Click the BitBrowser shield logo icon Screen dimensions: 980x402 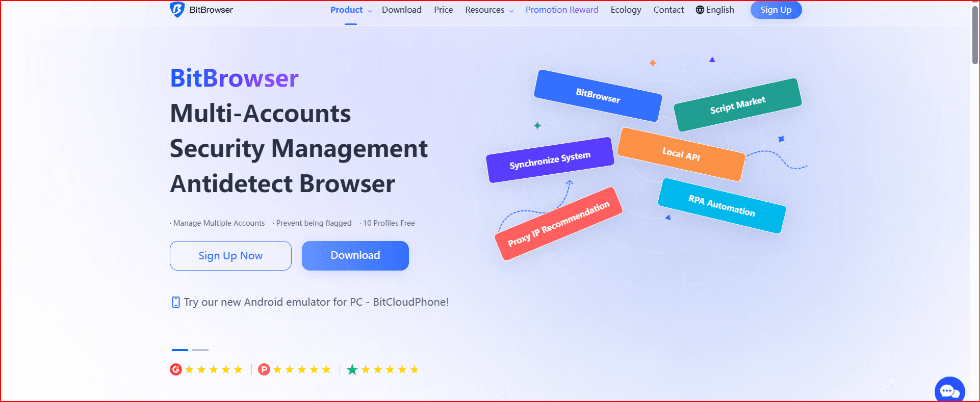[x=177, y=10]
